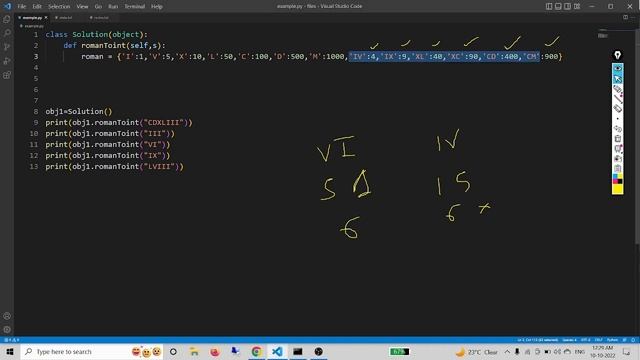Click the undo icon in annotation toolbar

point(618,129)
